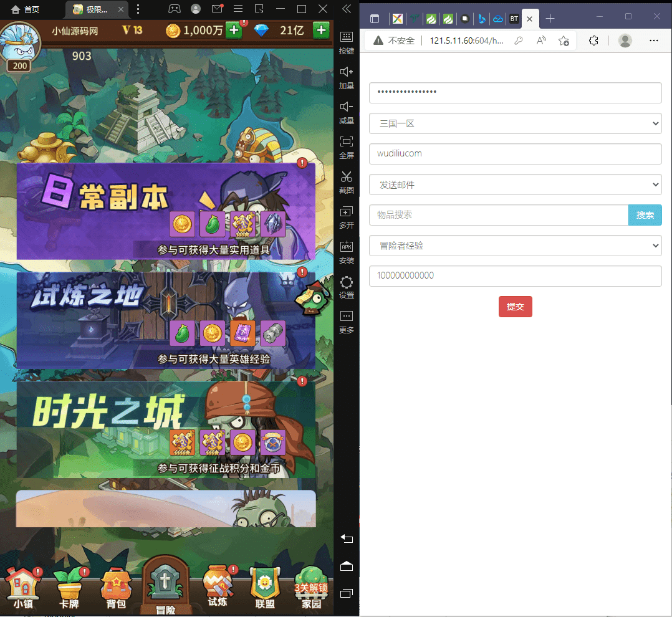Expand the 发送邮件 action dropdown
Viewport: 672px width, 617px height.
point(515,184)
